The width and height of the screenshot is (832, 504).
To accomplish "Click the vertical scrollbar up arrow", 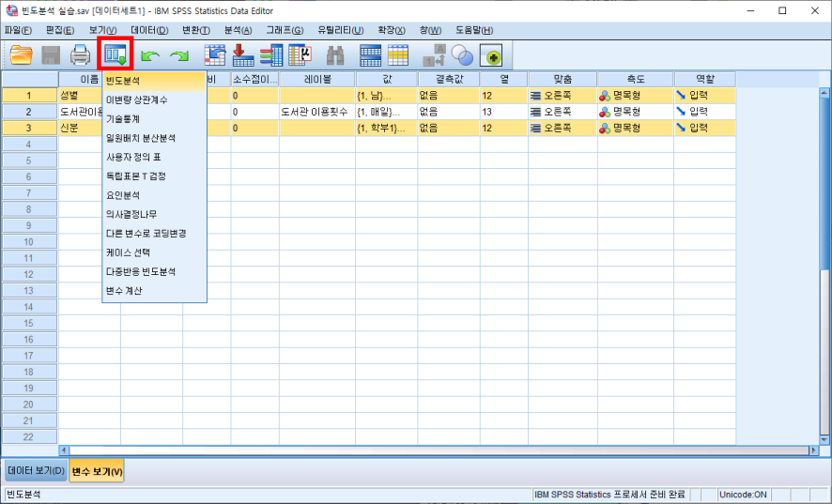I will click(x=824, y=93).
